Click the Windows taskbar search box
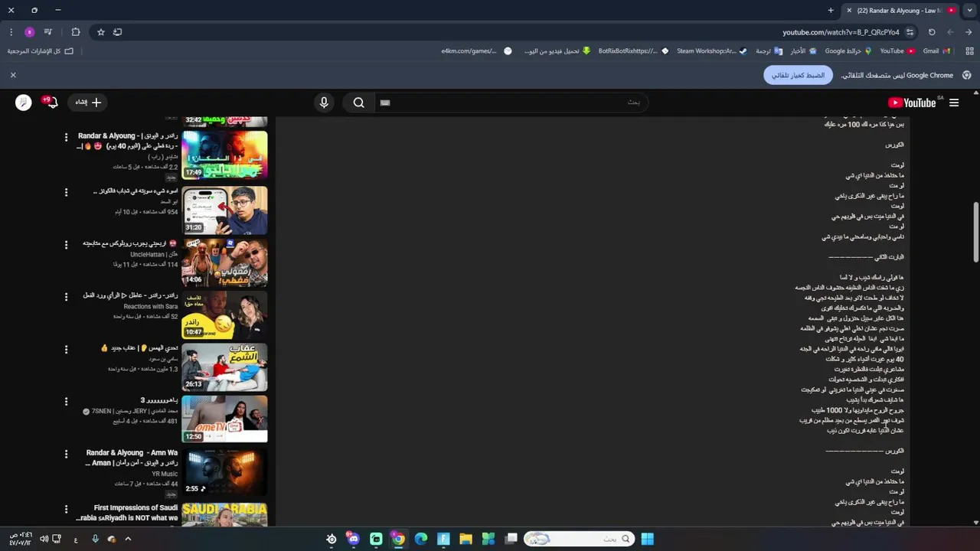 [580, 539]
